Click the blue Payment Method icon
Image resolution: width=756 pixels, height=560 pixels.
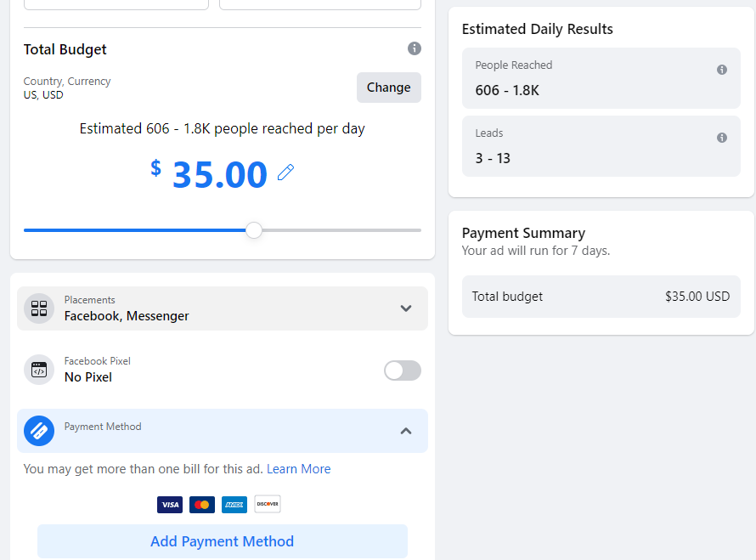[x=39, y=431]
